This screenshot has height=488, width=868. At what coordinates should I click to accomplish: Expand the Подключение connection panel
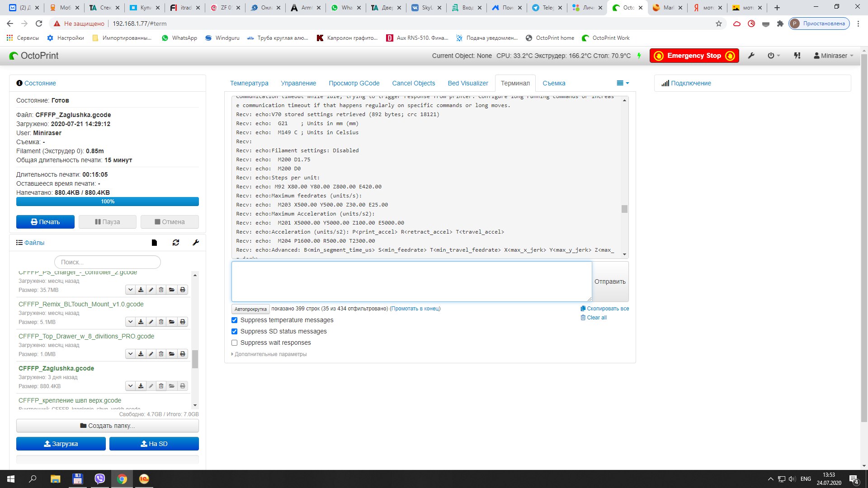[x=691, y=83]
